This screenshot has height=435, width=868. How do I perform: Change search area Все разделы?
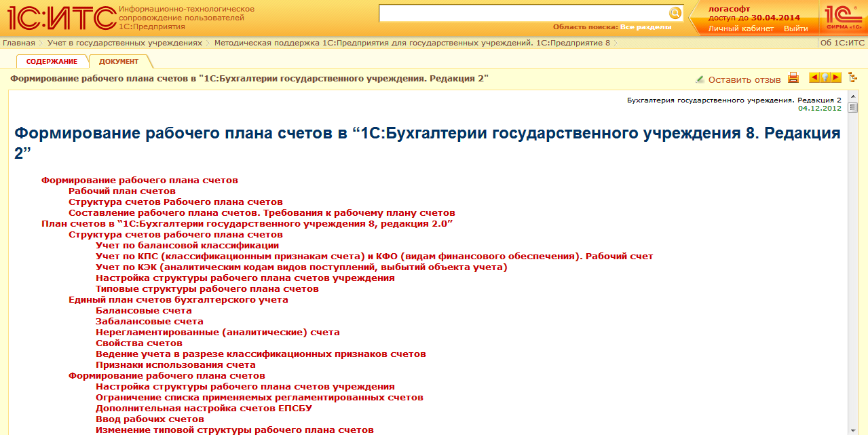(x=645, y=27)
